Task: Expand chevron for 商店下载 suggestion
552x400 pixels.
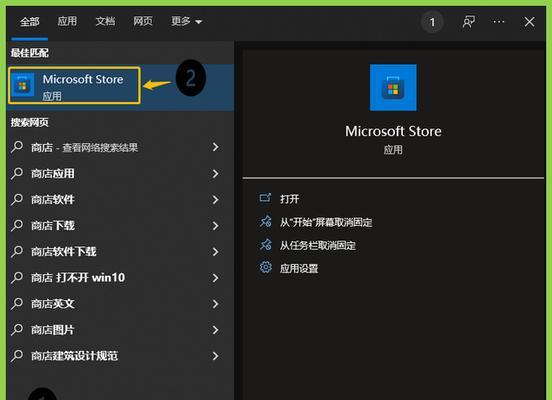Action: pyautogui.click(x=215, y=226)
